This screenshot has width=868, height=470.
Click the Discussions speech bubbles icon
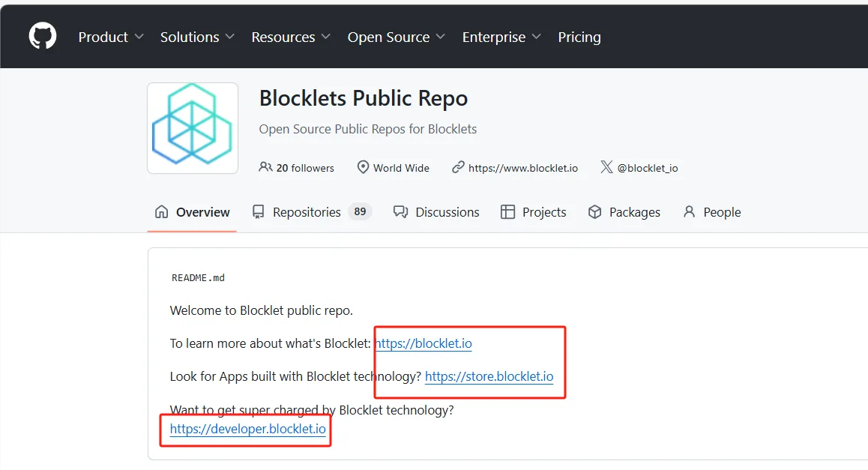pyautogui.click(x=400, y=212)
